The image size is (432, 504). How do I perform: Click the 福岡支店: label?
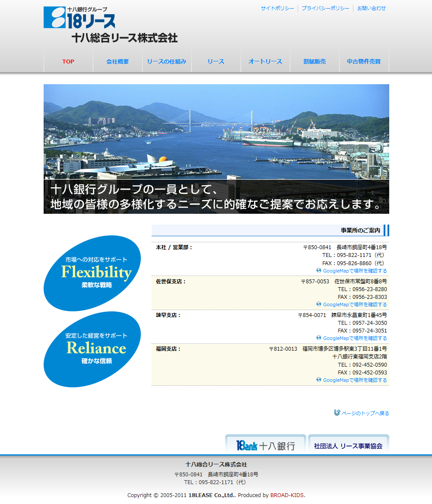tap(168, 349)
